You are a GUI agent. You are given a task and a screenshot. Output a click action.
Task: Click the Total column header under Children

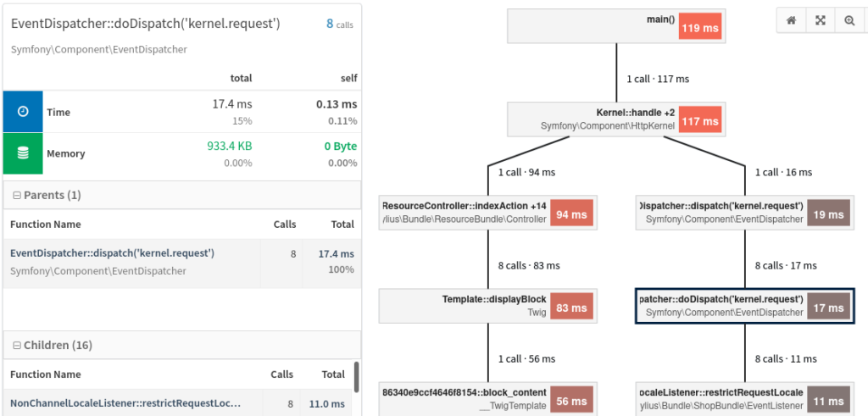333,374
